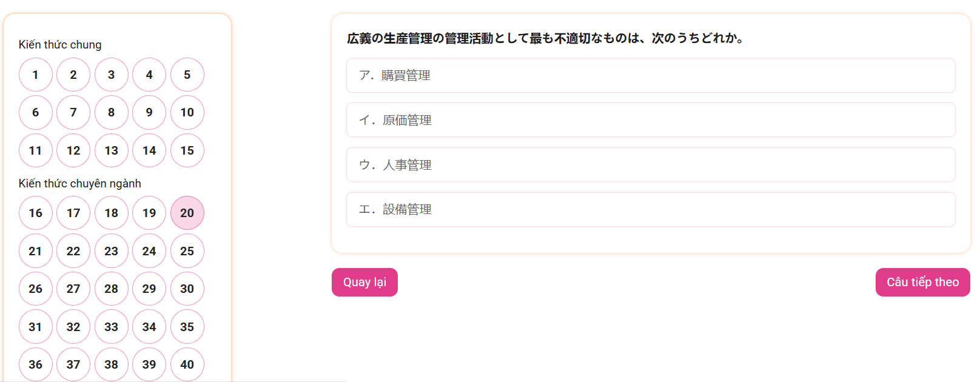Open question number 27
The width and height of the screenshot is (980, 382).
[x=73, y=289]
